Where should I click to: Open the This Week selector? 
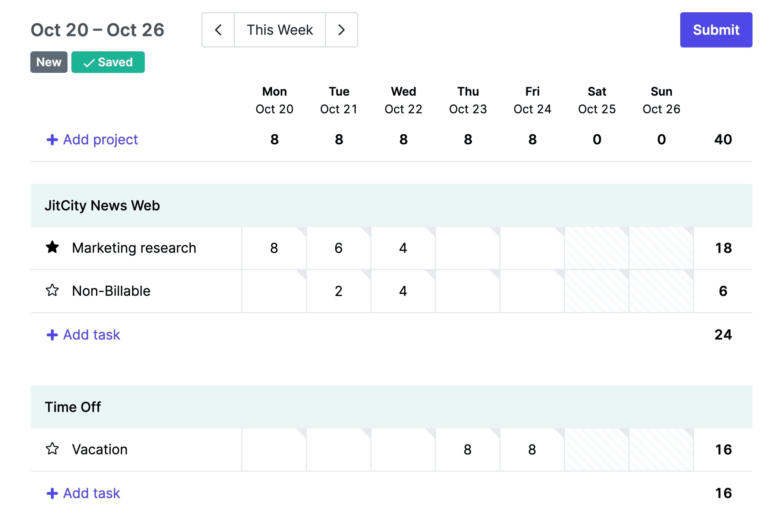280,30
